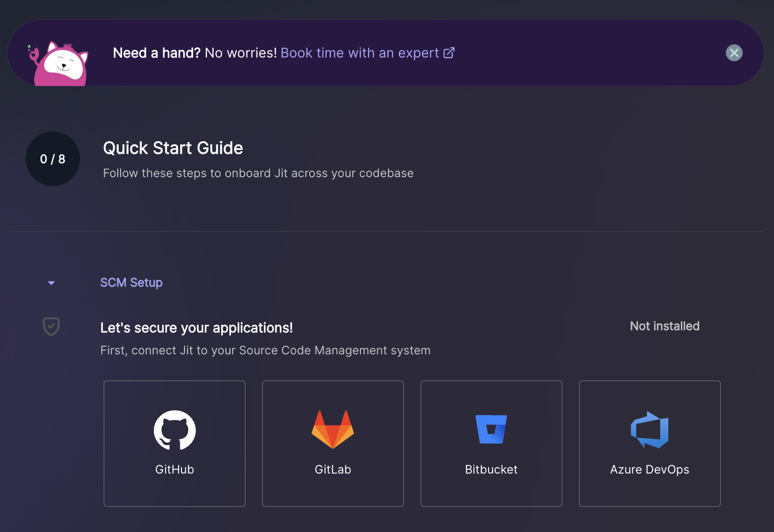Viewport: 774px width, 532px height.
Task: Click the Not installed status text
Action: [x=665, y=326]
